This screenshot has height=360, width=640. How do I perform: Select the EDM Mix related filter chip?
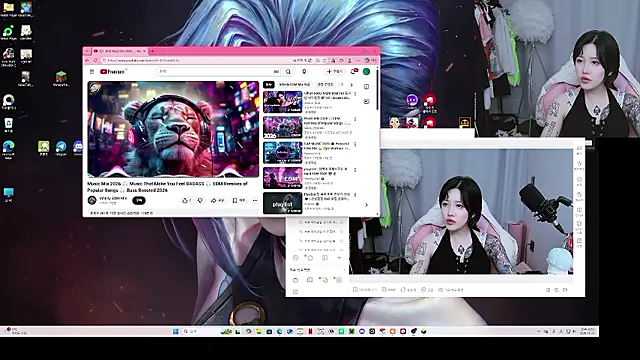pos(294,84)
